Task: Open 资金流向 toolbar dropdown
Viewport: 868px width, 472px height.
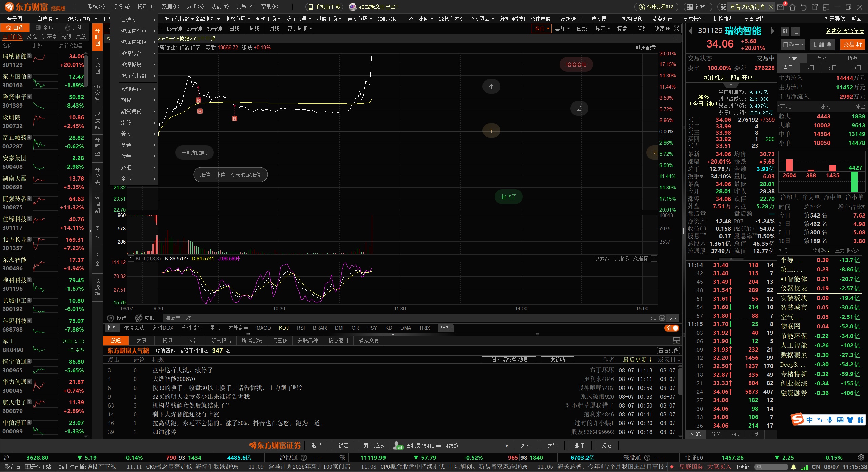Action: point(420,19)
